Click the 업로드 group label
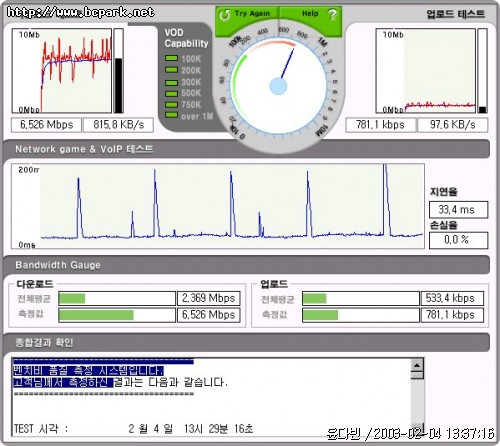The image size is (500, 446). click(274, 284)
